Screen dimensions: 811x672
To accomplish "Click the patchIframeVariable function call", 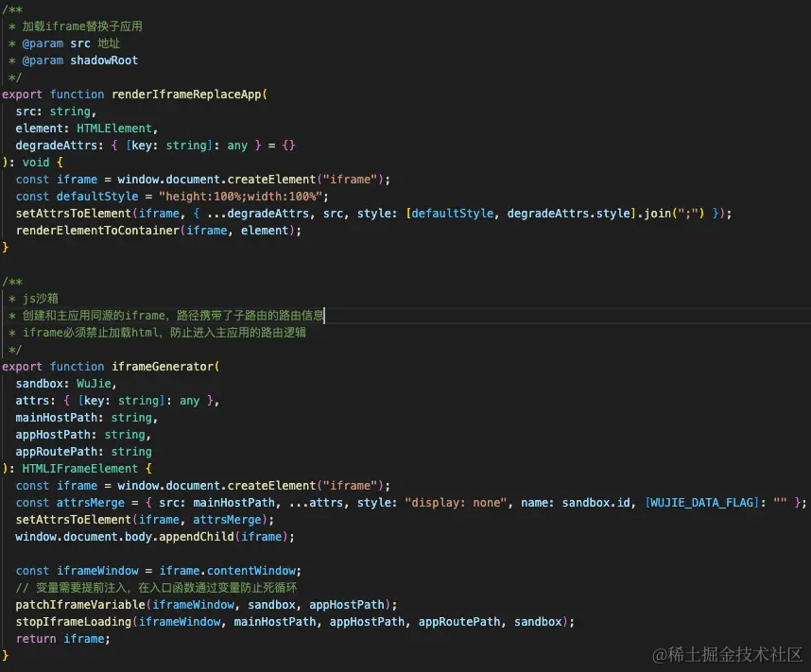I will pyautogui.click(x=80, y=605).
